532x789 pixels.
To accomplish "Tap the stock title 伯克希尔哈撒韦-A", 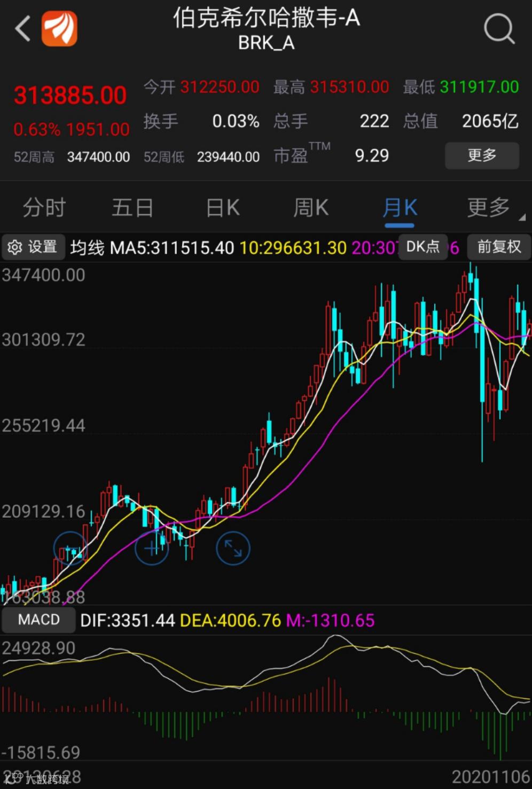I will point(266,19).
